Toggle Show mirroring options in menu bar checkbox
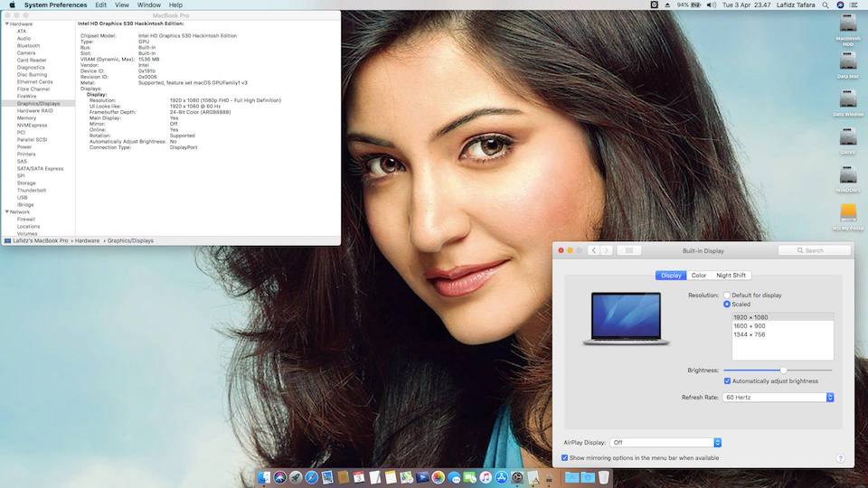Viewport: 868px width, 488px height. [x=565, y=458]
